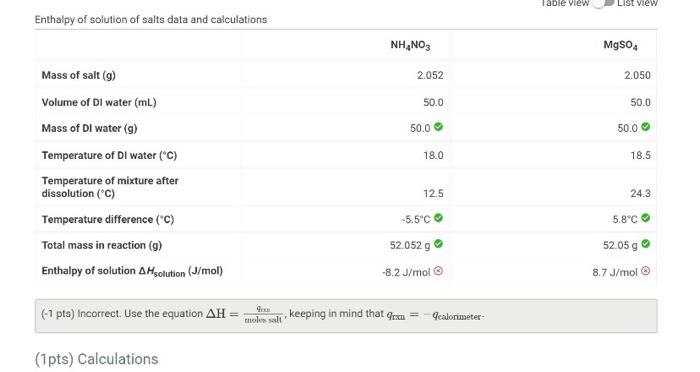Click green checkmark beside -5.5°C temperature difference
The image size is (700, 372).
pyautogui.click(x=438, y=218)
